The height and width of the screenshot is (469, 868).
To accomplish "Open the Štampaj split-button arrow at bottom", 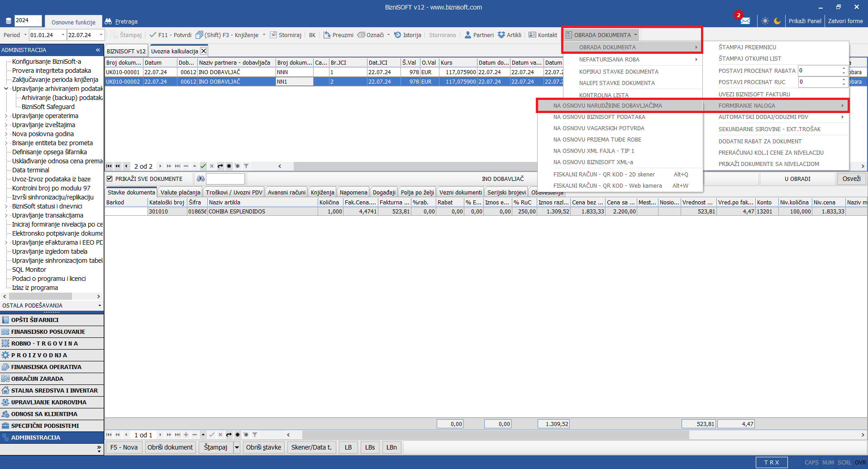I will tap(237, 447).
